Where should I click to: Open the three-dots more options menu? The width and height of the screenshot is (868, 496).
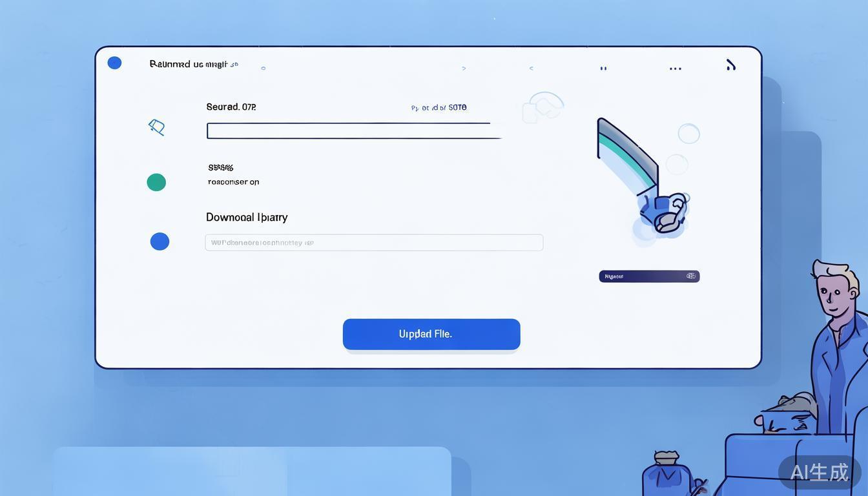pyautogui.click(x=675, y=68)
